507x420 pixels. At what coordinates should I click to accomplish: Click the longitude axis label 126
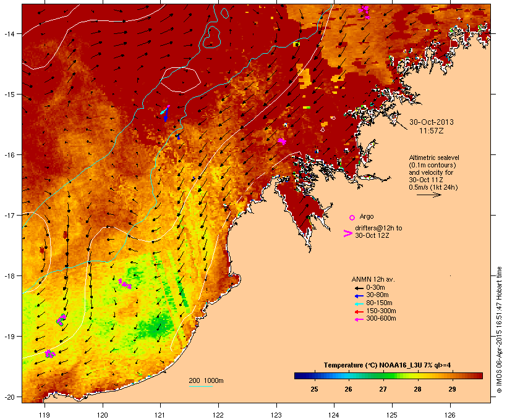(x=449, y=415)
